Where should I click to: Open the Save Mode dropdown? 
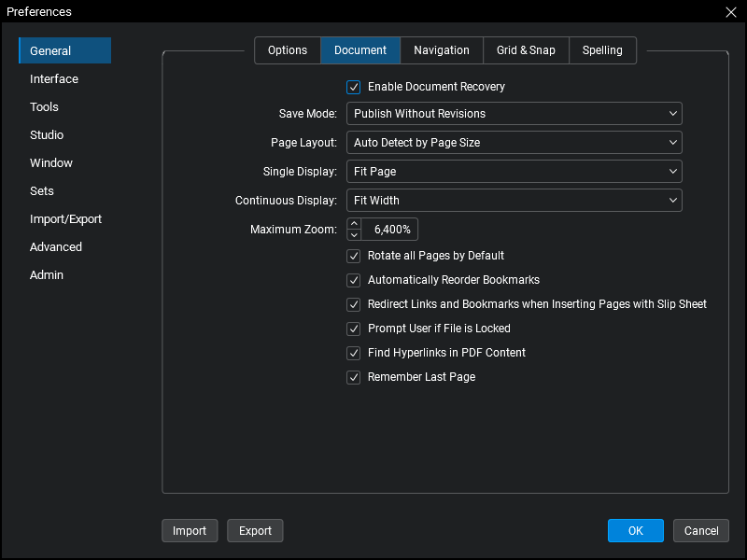click(x=514, y=114)
